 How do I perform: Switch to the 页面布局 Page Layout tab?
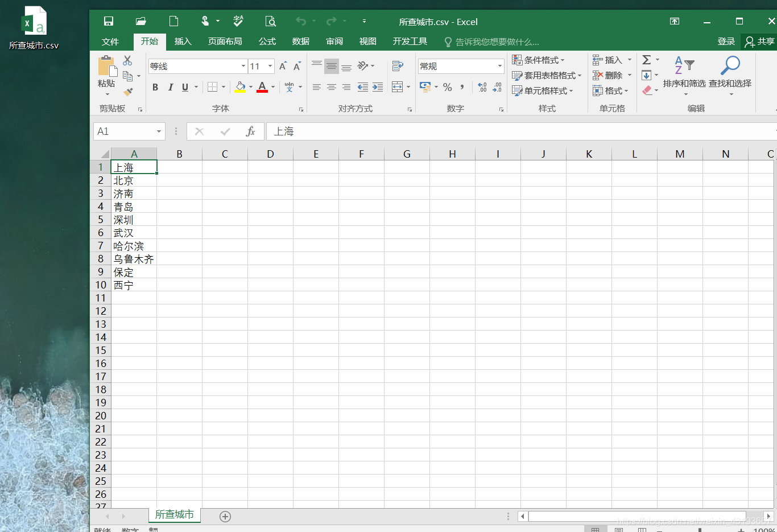tap(225, 42)
